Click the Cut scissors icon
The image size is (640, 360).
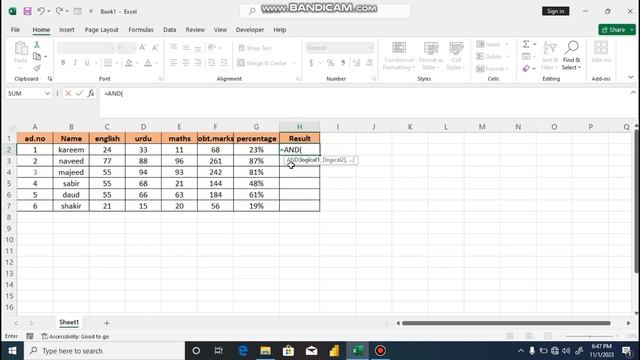click(37, 44)
